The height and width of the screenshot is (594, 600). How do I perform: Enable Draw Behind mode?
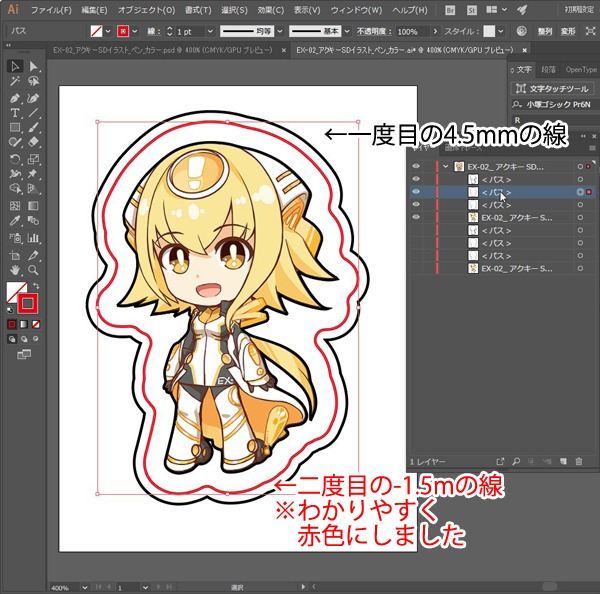[24, 339]
